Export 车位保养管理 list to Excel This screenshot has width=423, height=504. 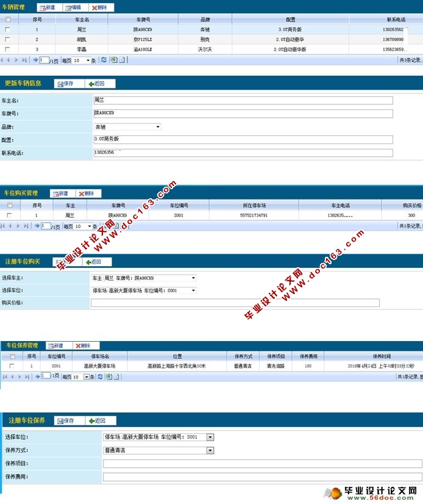coord(109,376)
